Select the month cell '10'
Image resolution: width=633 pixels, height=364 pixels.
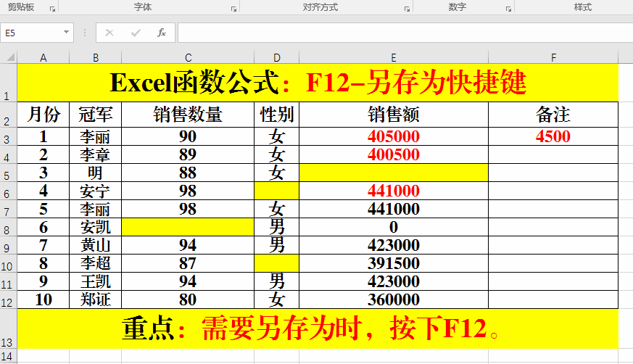click(x=44, y=300)
